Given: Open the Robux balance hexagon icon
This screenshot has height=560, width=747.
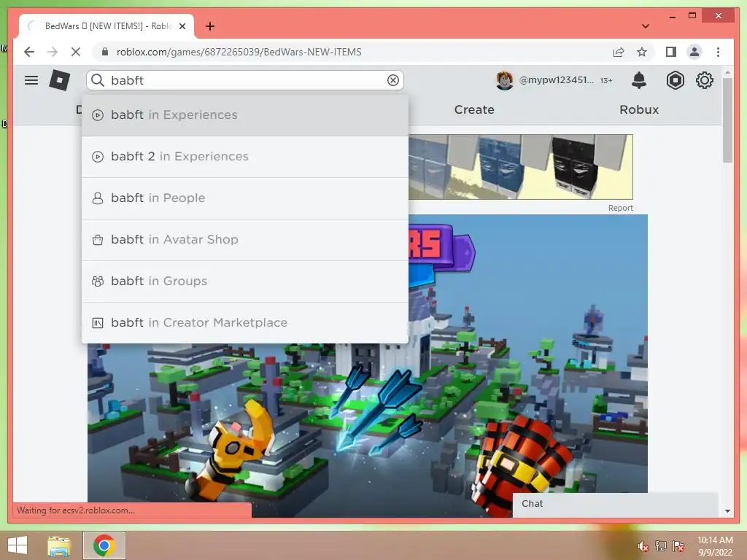Looking at the screenshot, I should (675, 80).
